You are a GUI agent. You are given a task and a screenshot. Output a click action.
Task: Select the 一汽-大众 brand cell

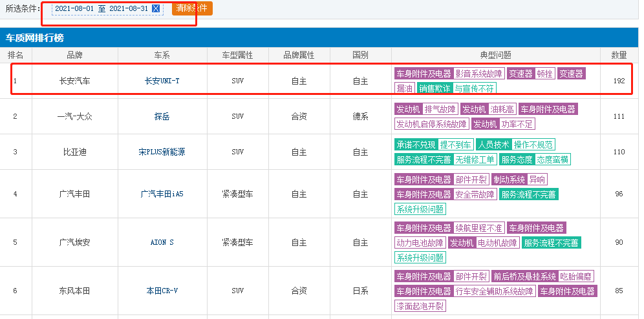click(75, 116)
